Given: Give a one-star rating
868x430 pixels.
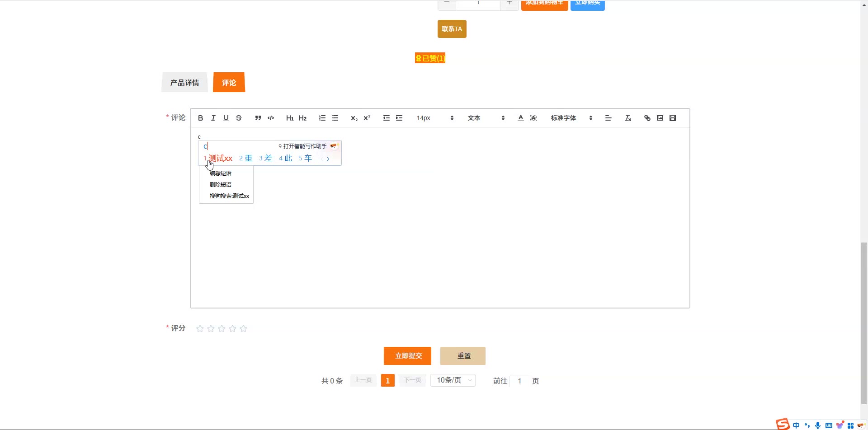Looking at the screenshot, I should (200, 328).
